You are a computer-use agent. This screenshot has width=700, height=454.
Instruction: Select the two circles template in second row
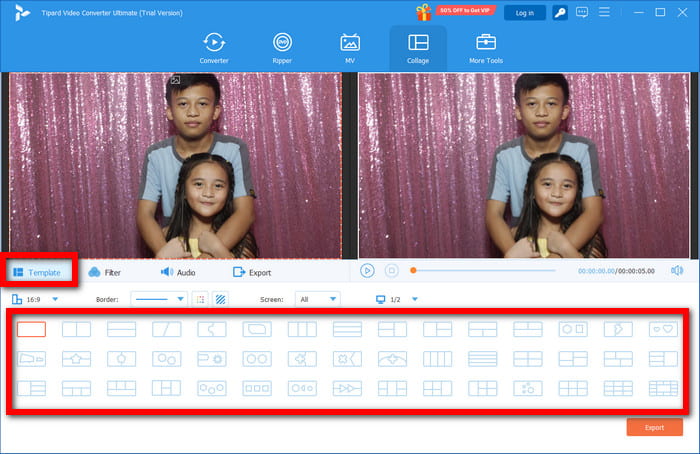tap(257, 359)
